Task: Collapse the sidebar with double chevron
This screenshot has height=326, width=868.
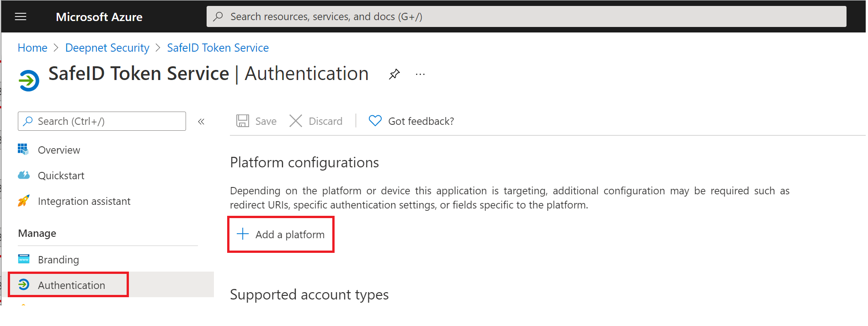Action: [201, 122]
